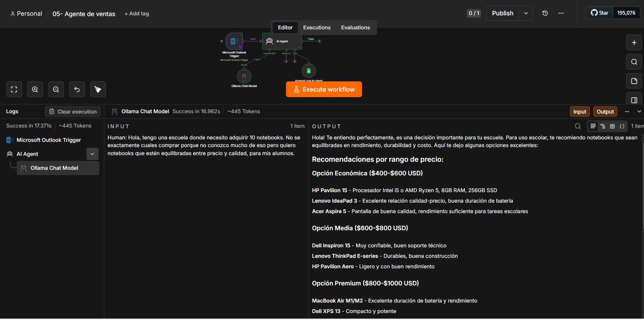The image size is (644, 320).
Task: Collapse the logs panel chevron
Action: (639, 111)
